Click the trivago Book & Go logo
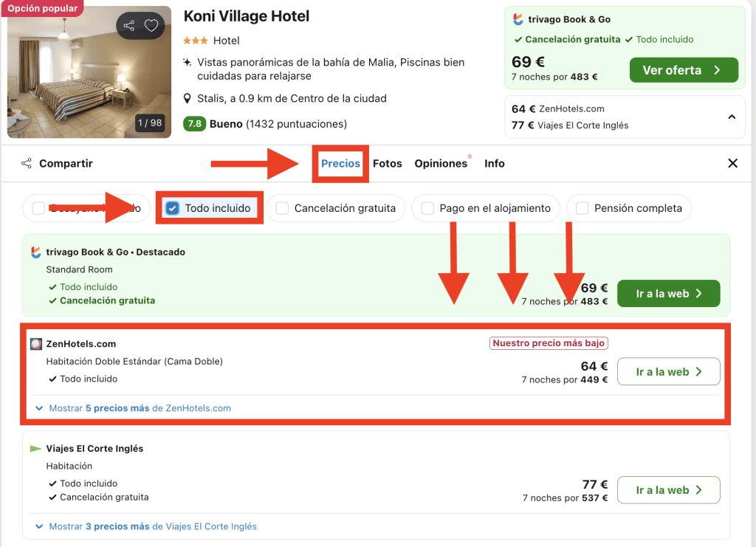This screenshot has width=756, height=547. point(36,252)
